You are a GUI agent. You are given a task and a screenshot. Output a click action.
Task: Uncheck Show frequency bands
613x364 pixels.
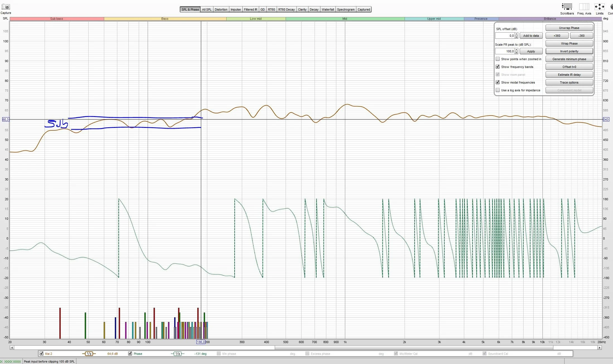tap(498, 67)
